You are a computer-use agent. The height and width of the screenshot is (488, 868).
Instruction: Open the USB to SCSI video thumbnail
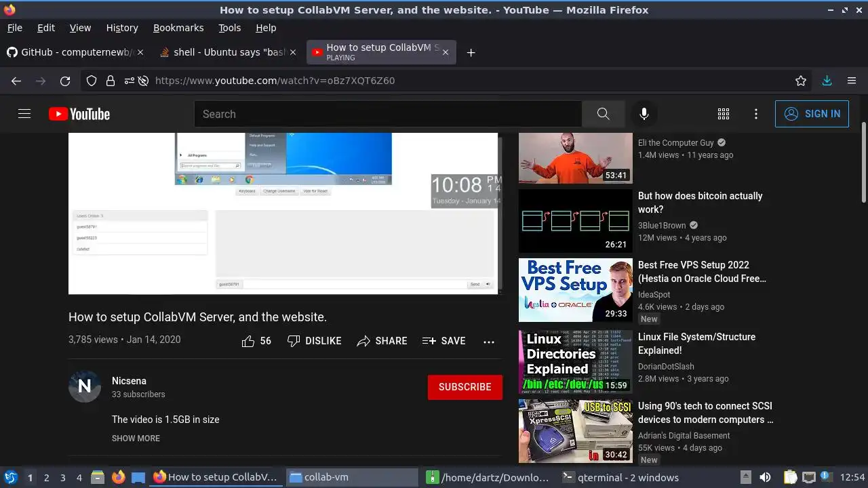[576, 431]
